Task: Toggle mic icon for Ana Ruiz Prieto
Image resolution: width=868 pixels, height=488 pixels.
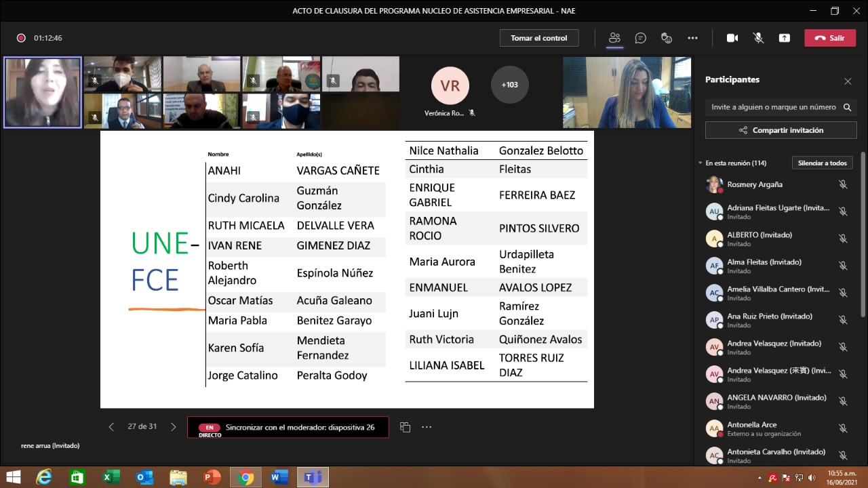Action: click(843, 320)
